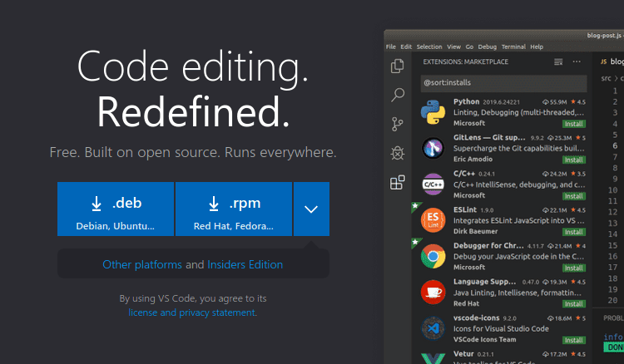Click the C/C++ extension logo
The height and width of the screenshot is (364, 624).
(x=433, y=184)
